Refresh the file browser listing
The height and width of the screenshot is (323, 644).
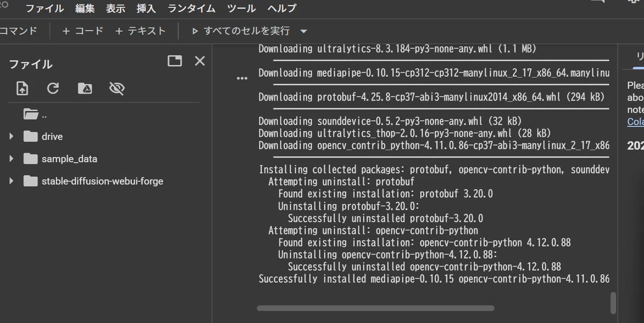point(53,88)
